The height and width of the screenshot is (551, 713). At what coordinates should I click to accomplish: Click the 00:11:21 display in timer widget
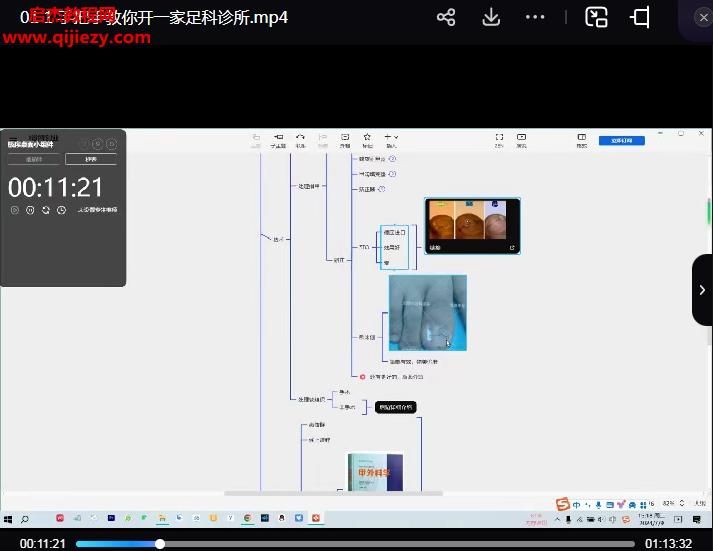(55, 187)
